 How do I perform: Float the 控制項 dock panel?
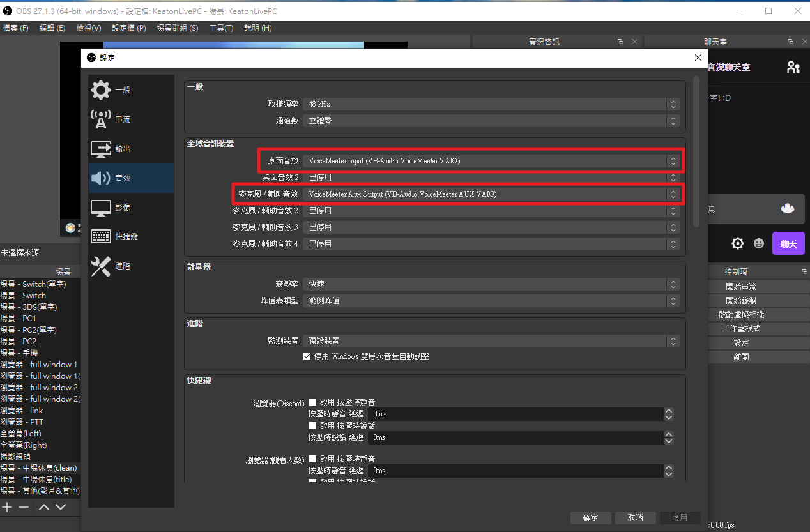804,271
